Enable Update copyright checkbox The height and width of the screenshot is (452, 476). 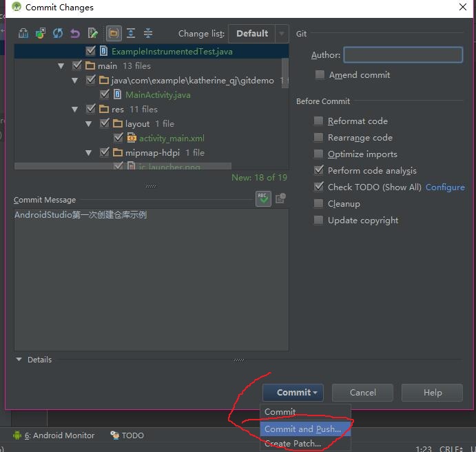[x=318, y=220]
